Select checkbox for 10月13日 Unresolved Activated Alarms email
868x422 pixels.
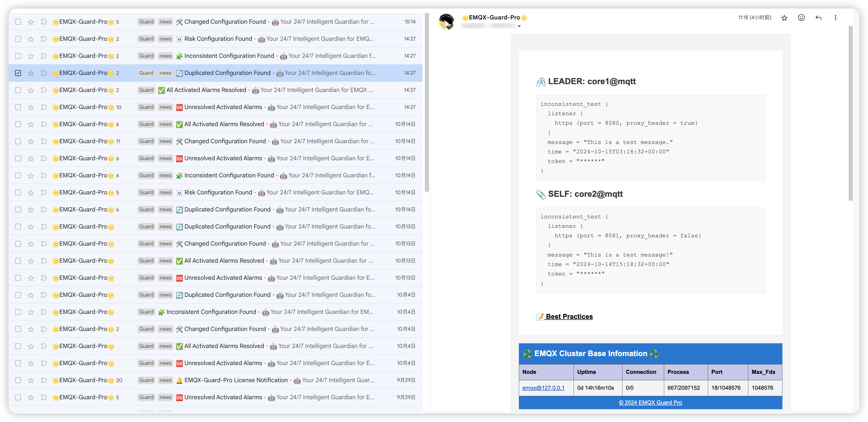point(18,278)
